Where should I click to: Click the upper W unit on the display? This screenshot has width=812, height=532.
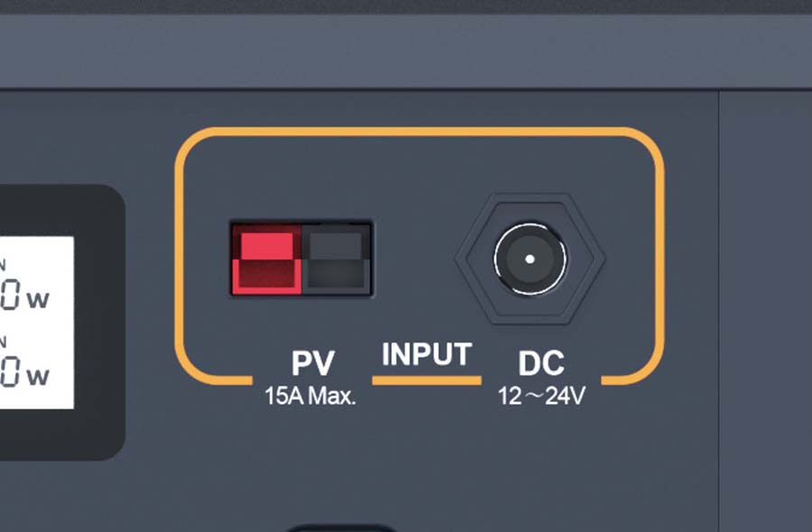tap(38, 299)
